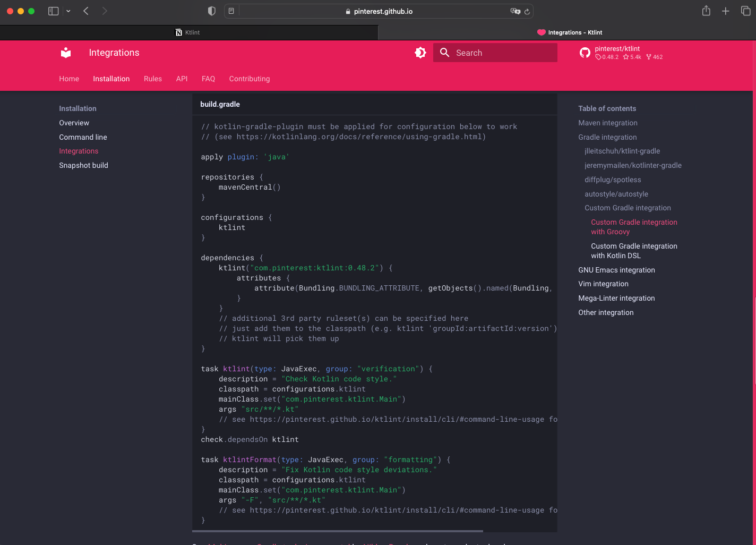
Task: Click the 5.4k stars count
Action: coord(632,57)
